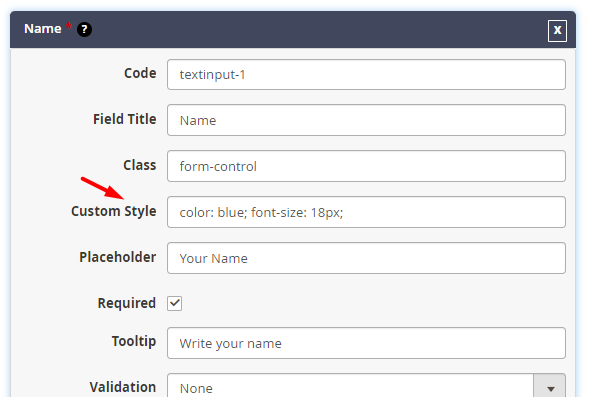Click the Field Title label
Screen dimensions: 589x397
[x=125, y=119]
